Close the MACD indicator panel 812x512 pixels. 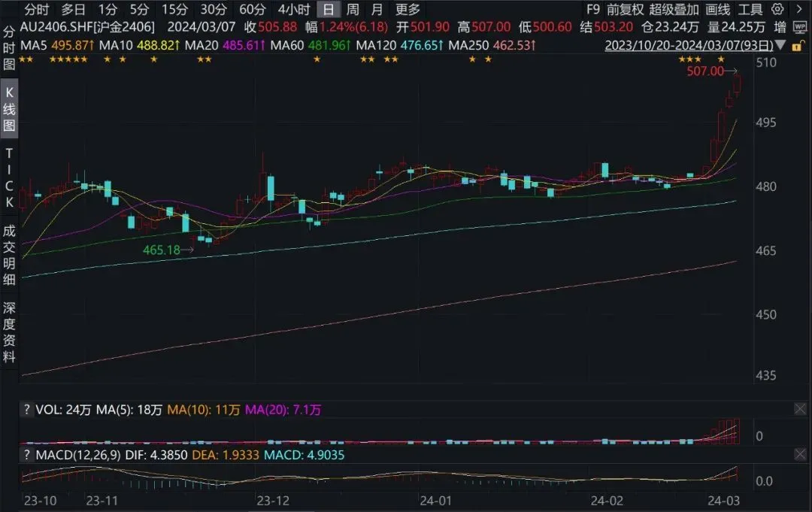click(799, 455)
